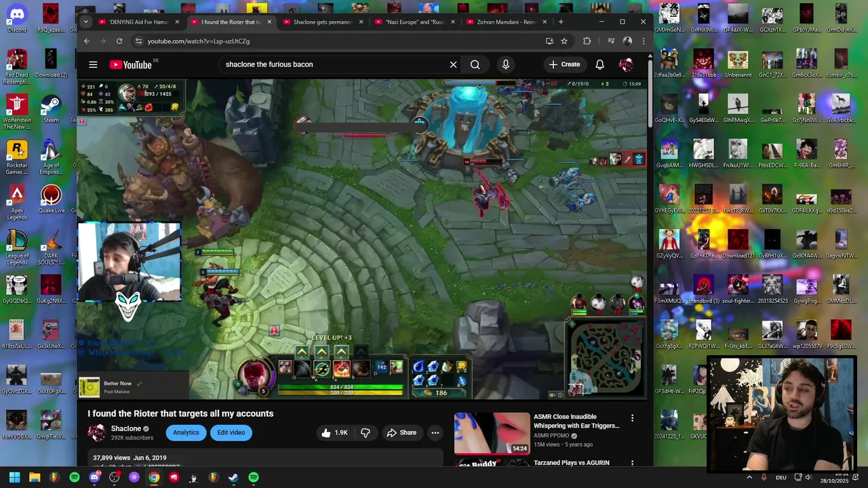Open options for Tarzaned Plays vs AGURIN

pyautogui.click(x=632, y=463)
